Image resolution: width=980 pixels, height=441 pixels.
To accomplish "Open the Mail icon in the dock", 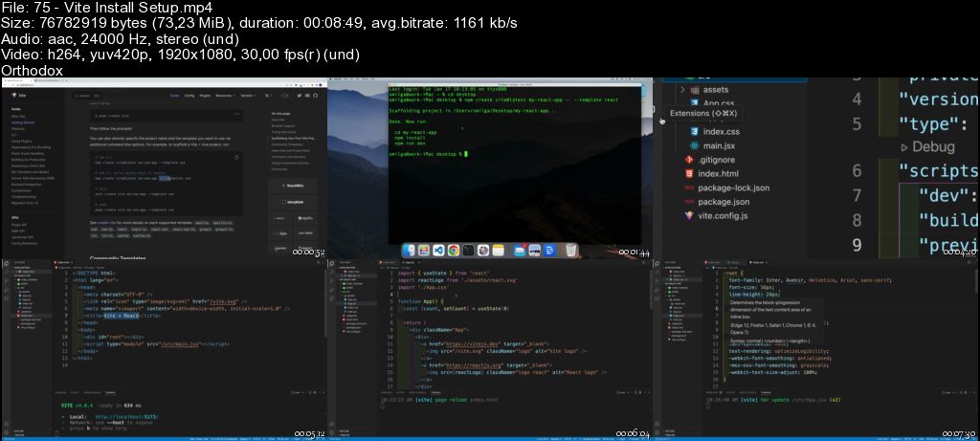I will click(520, 250).
